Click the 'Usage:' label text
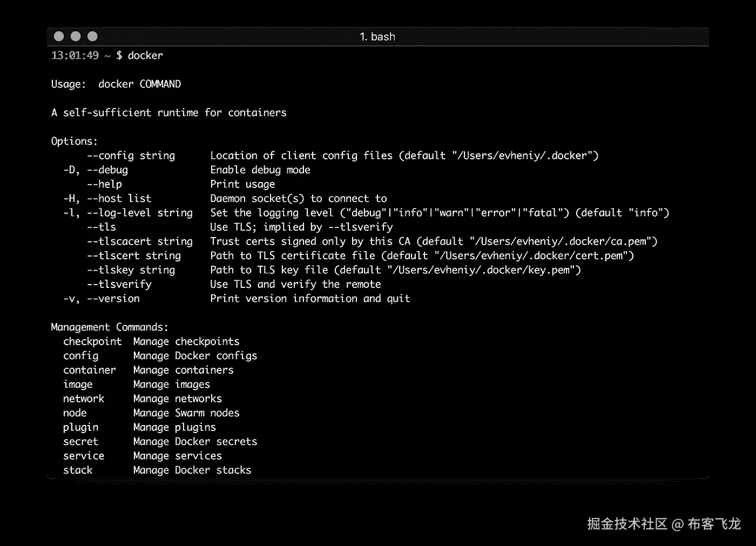This screenshot has height=546, width=756. pyautogui.click(x=68, y=84)
